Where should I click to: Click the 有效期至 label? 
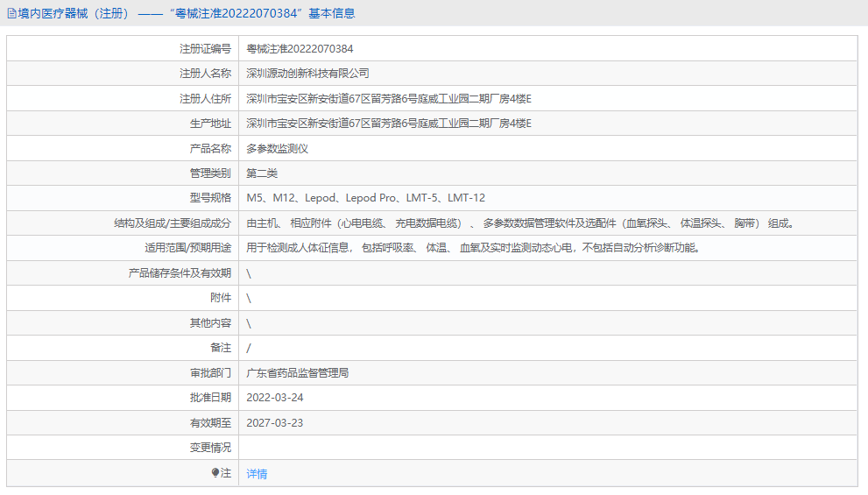click(210, 423)
